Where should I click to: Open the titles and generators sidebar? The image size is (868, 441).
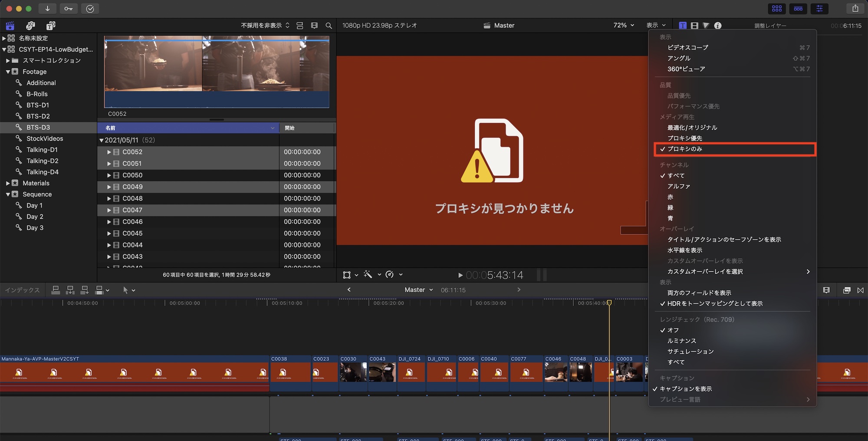51,26
